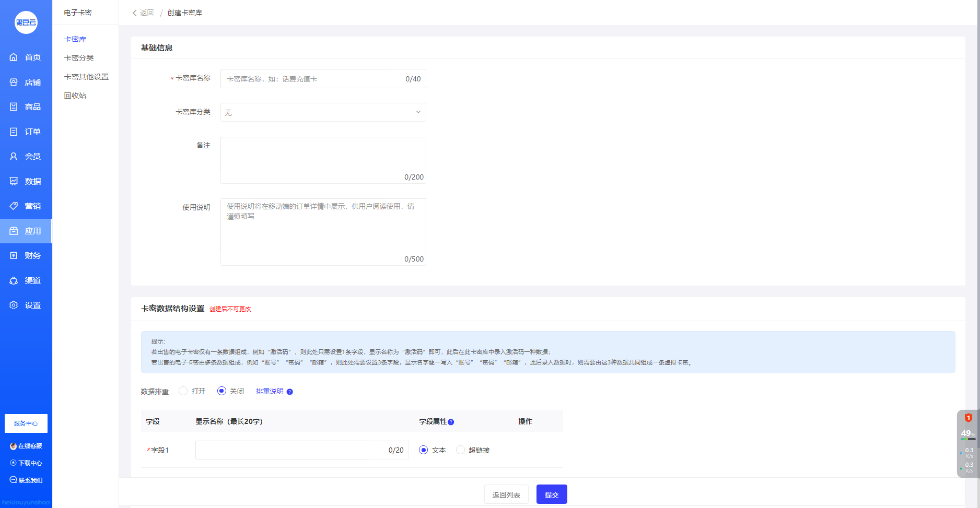Image resolution: width=980 pixels, height=508 pixels.
Task: Enable data deduplication with 打开 radio
Action: coord(183,391)
